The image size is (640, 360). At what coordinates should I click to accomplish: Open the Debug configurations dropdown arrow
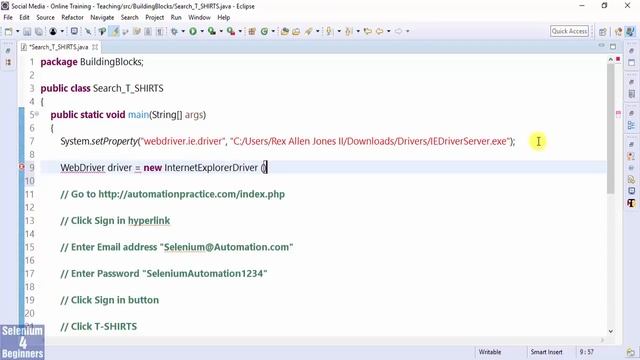(183, 31)
